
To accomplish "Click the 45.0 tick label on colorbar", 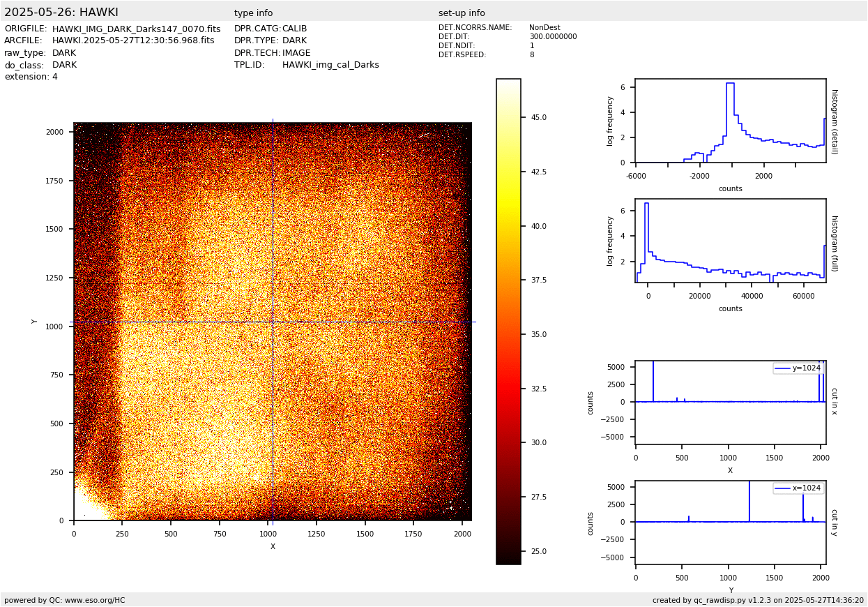I will [538, 117].
